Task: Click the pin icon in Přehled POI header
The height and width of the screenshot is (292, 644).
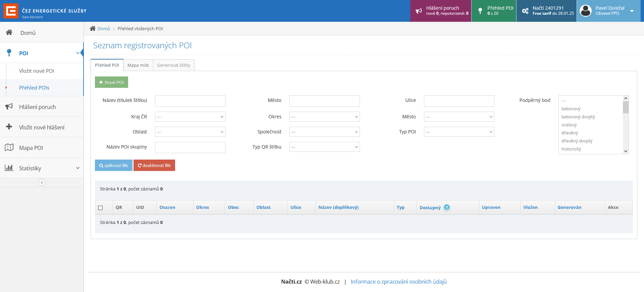Action: click(x=480, y=11)
